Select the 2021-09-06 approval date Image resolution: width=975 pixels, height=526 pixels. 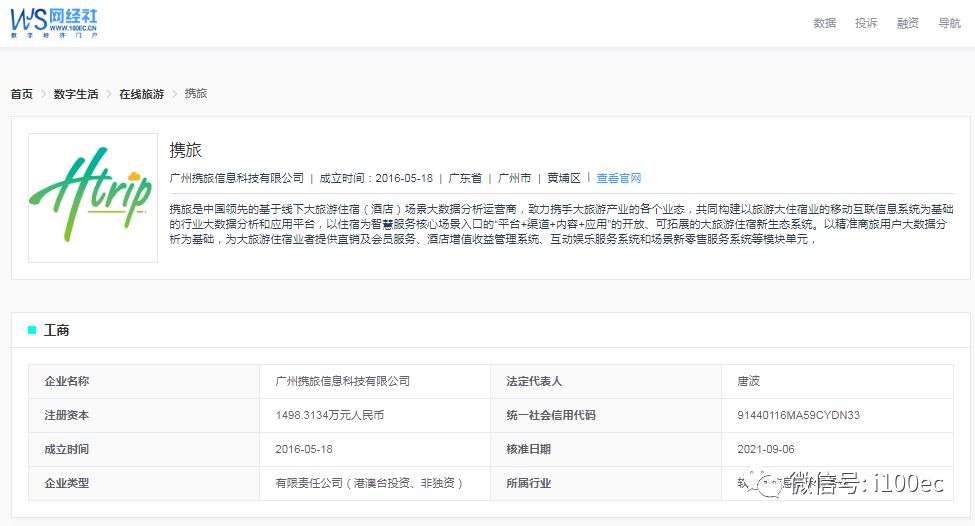(766, 449)
